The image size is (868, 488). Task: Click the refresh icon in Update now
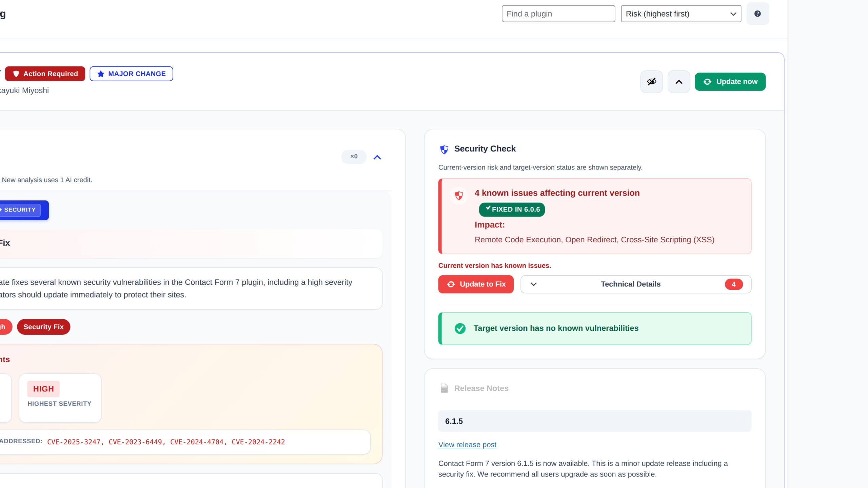tap(707, 82)
